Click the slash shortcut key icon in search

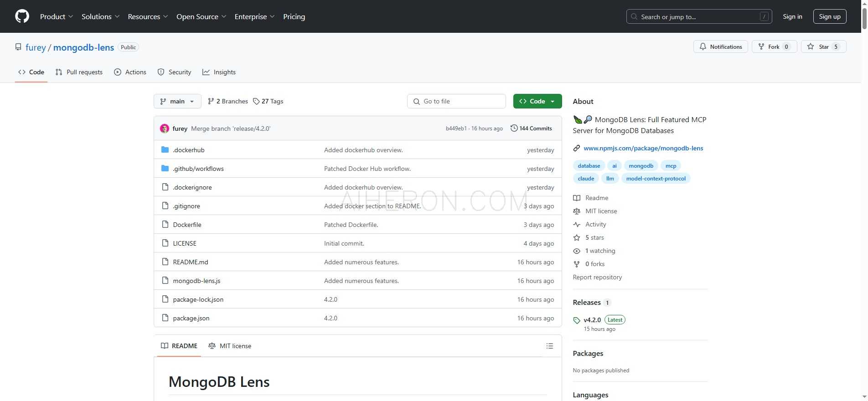pos(764,16)
